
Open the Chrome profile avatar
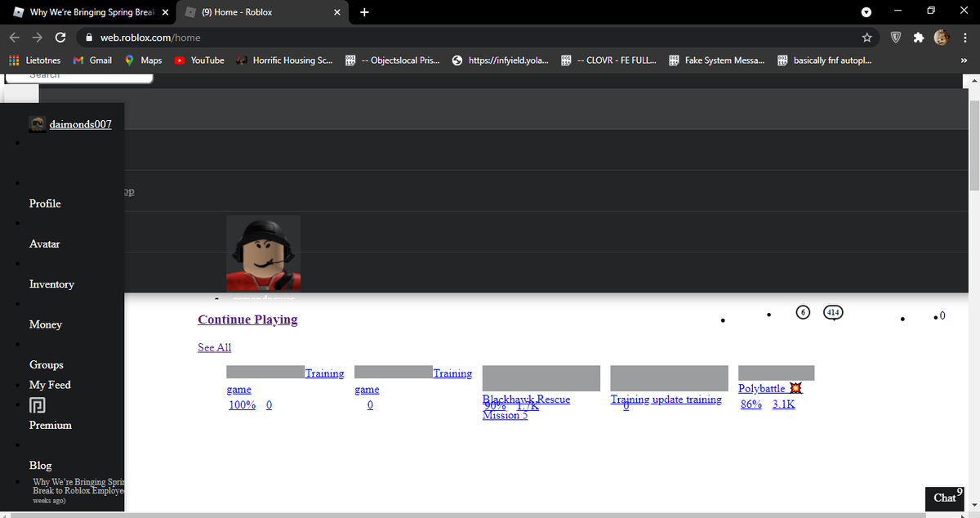coord(942,38)
